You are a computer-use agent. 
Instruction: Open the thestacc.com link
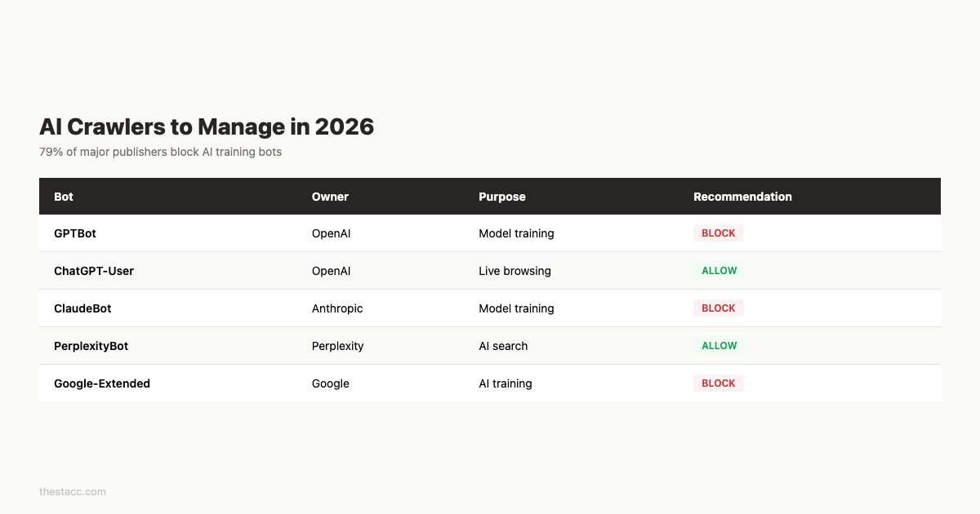tap(72, 491)
